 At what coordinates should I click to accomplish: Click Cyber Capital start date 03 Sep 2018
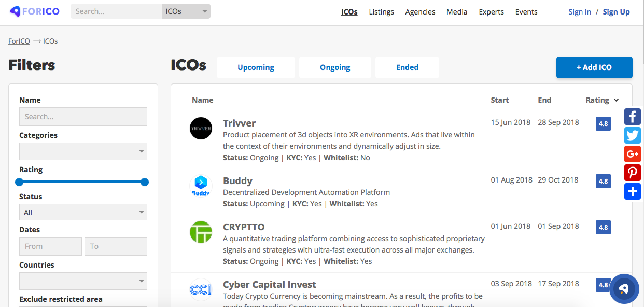pos(511,284)
